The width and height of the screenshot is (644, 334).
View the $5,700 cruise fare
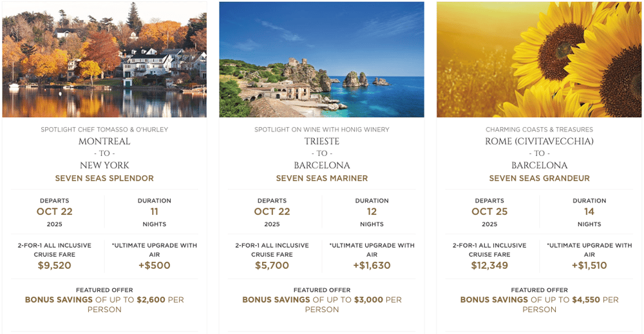click(x=272, y=265)
